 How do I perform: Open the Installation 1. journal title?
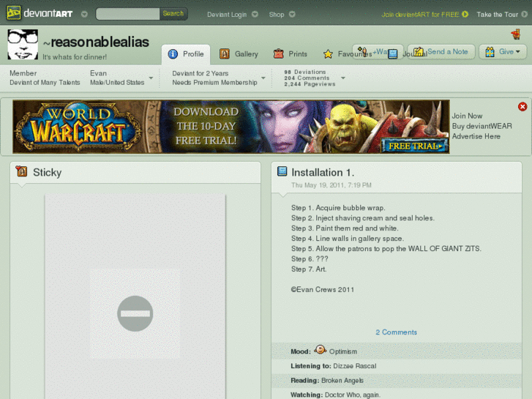click(x=323, y=173)
